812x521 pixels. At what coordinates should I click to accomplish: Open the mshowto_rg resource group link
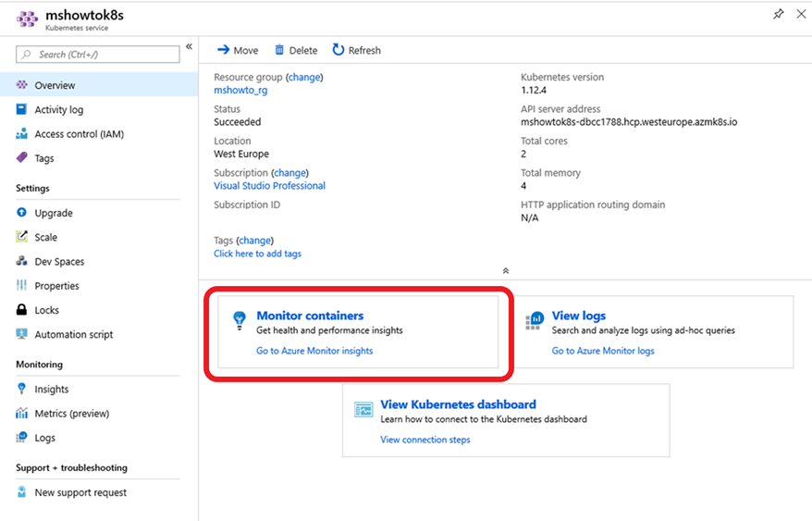point(240,90)
